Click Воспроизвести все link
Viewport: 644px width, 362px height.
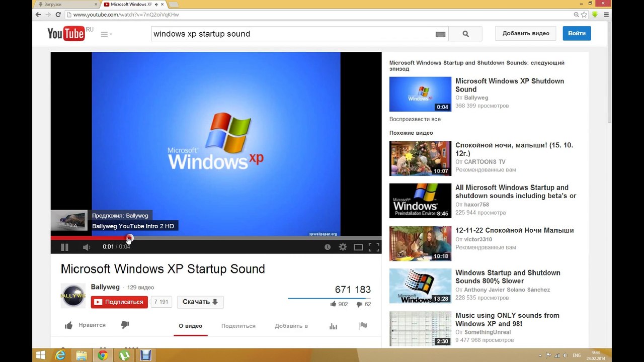click(x=415, y=119)
